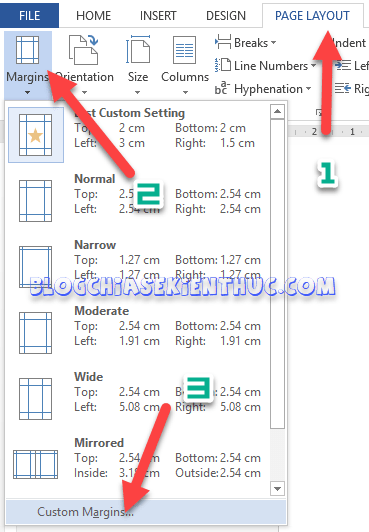Click the margins list scroll-down arrow
Screen dimensions: 369x532
(x=277, y=489)
